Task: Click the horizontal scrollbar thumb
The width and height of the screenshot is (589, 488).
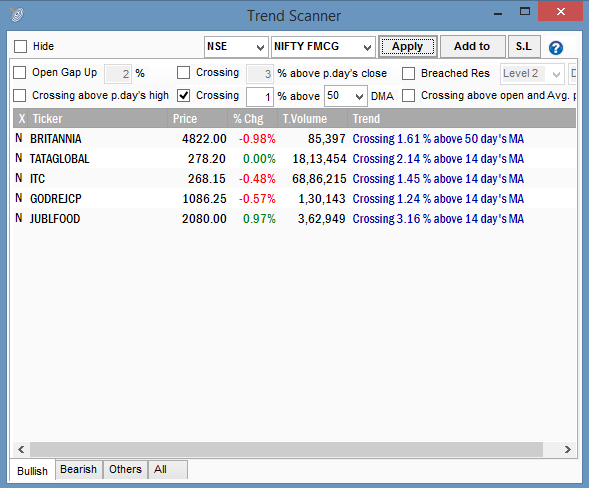Action: point(286,449)
